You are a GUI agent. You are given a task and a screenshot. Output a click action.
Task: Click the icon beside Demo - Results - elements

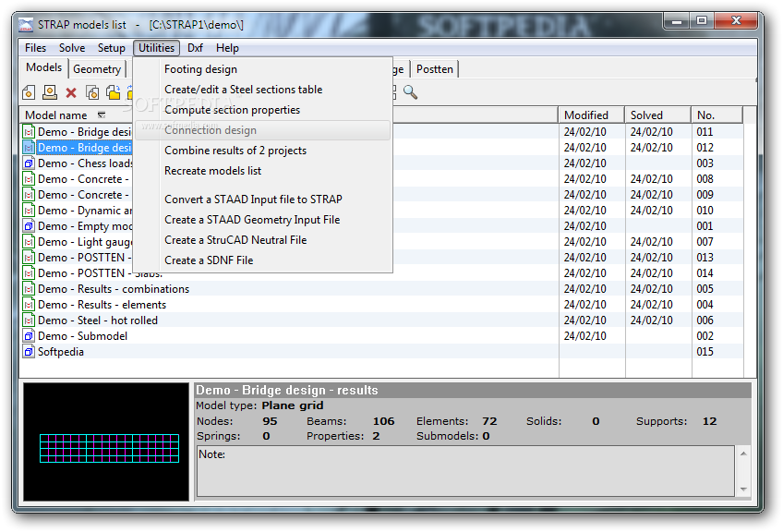tap(29, 305)
